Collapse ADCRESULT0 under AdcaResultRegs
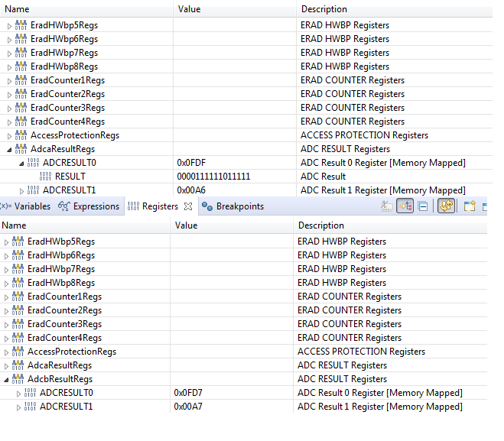Viewport: 504px width, 441px height. 21,164
